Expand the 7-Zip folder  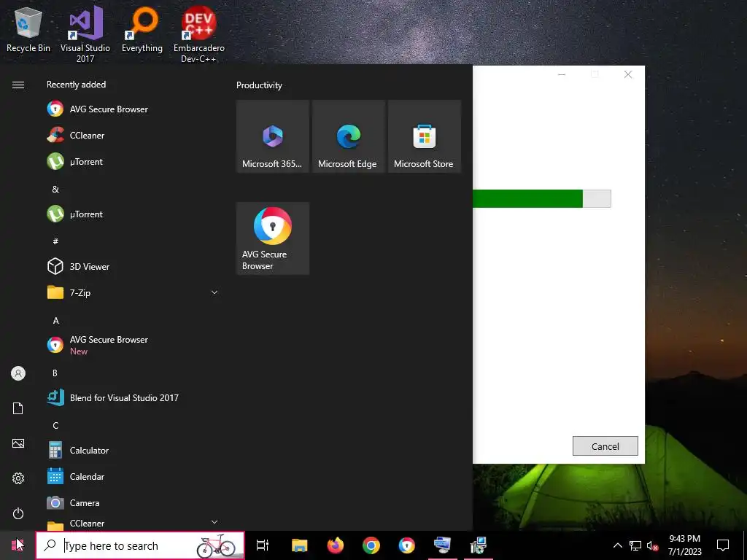[x=133, y=293]
